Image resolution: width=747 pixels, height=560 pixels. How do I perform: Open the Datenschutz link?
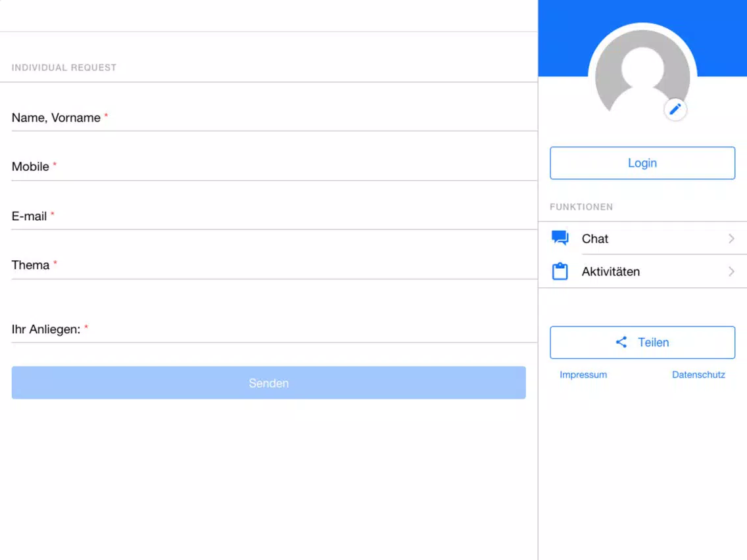698,375
